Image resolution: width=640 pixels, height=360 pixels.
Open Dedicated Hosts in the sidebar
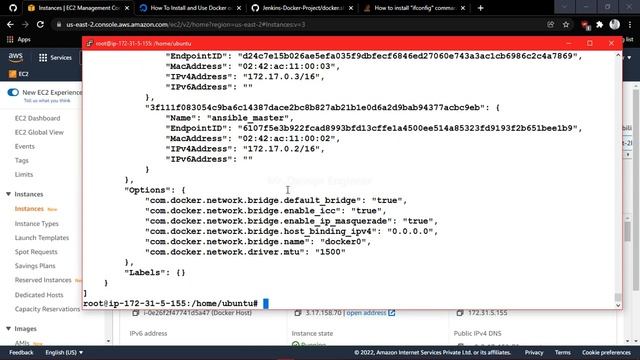point(39,295)
